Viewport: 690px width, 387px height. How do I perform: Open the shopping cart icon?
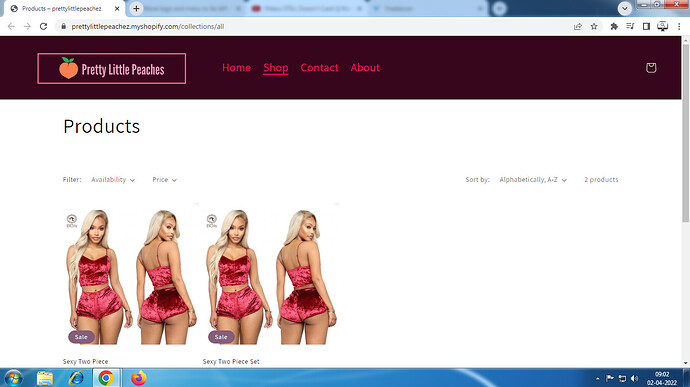(651, 68)
